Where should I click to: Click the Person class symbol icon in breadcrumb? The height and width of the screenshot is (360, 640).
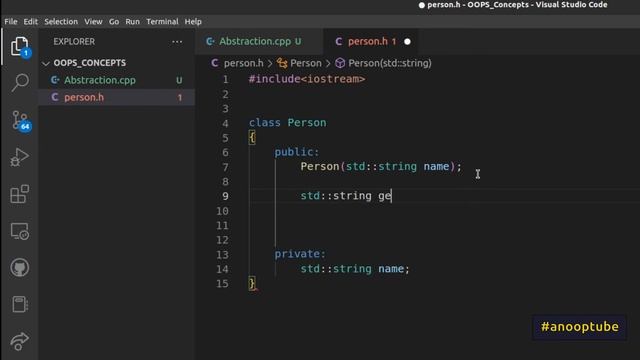[282, 63]
